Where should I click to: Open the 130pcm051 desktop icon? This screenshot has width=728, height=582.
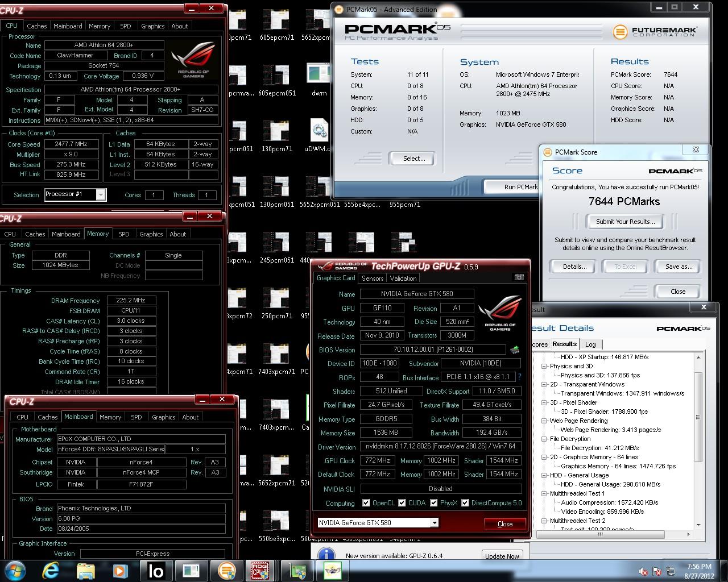pos(276,192)
